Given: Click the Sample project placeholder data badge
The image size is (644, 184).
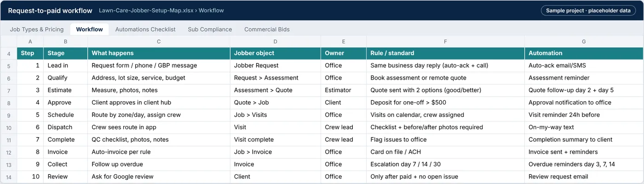Looking at the screenshot, I should tap(588, 11).
